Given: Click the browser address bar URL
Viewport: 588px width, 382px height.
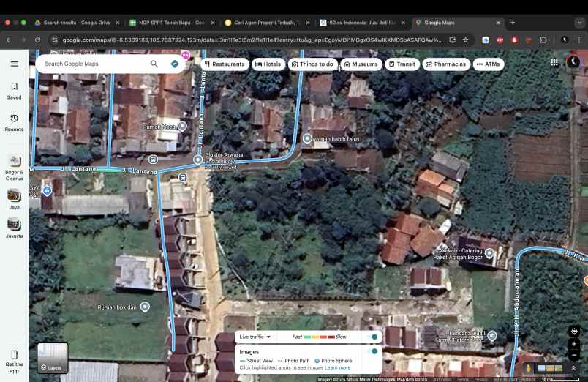Looking at the screenshot, I should coord(252,40).
